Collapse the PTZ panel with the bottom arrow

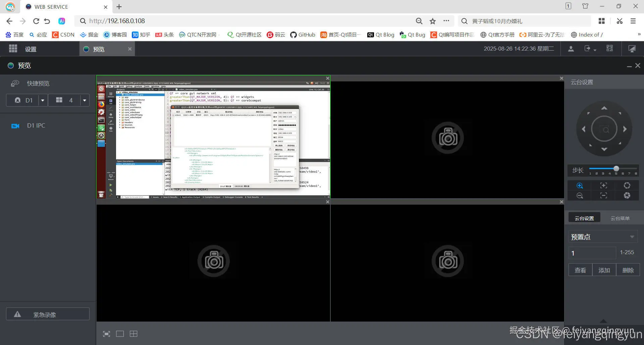pos(603,321)
